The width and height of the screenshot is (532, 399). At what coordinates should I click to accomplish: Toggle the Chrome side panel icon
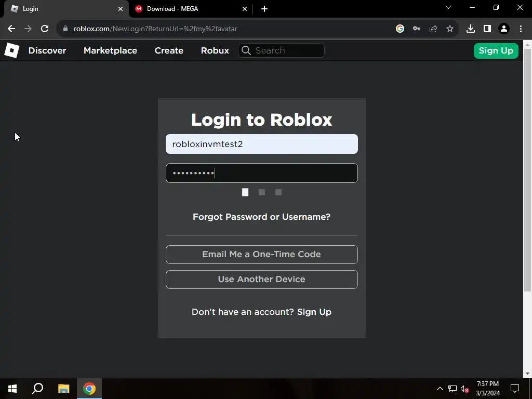[487, 29]
